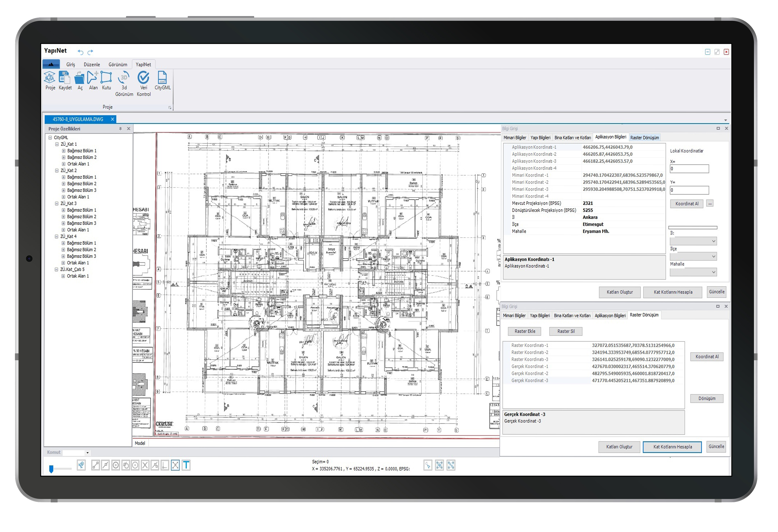Click the X= local coordinate field
The width and height of the screenshot is (778, 532).
(689, 169)
